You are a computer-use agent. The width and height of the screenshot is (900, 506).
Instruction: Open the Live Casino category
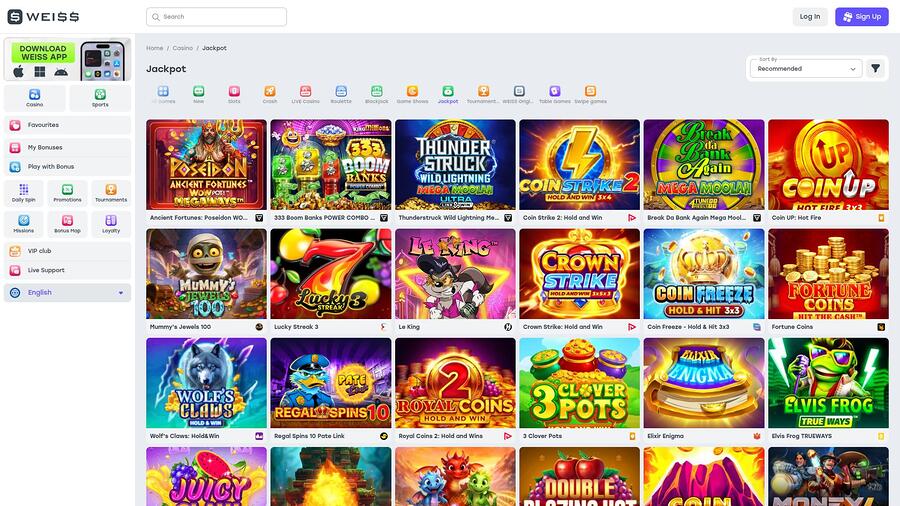pyautogui.click(x=305, y=94)
